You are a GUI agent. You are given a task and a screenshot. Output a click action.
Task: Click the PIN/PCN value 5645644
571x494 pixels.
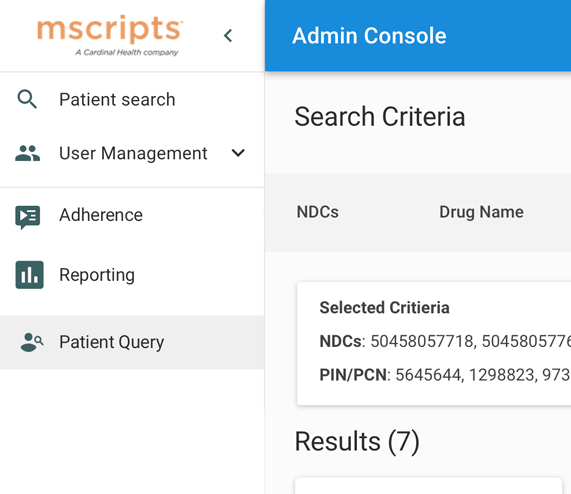[429, 375]
